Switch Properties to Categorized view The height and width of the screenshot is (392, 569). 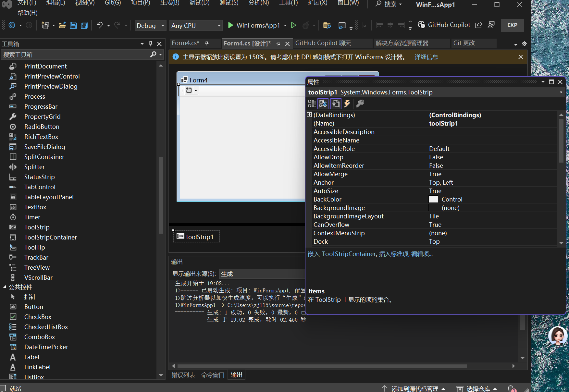[x=311, y=104]
